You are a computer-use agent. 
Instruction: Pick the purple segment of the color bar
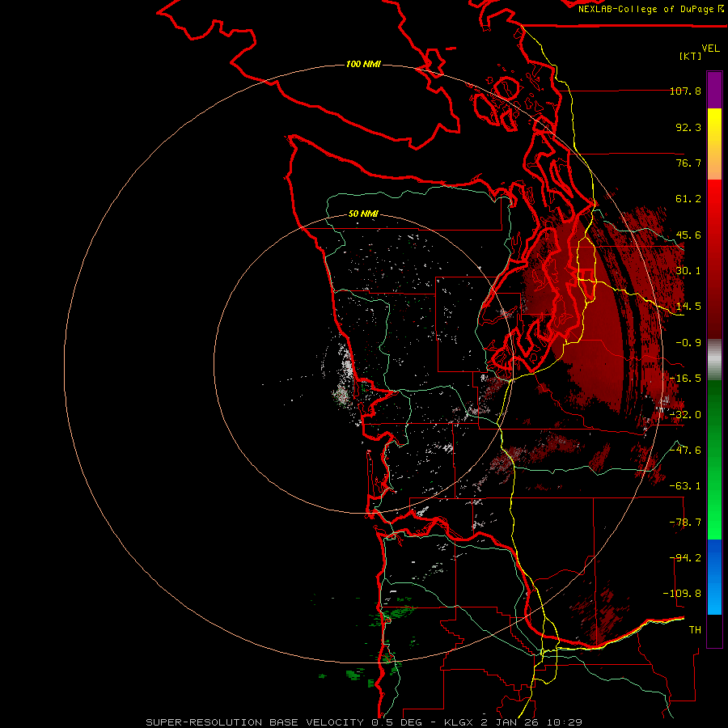[714, 90]
